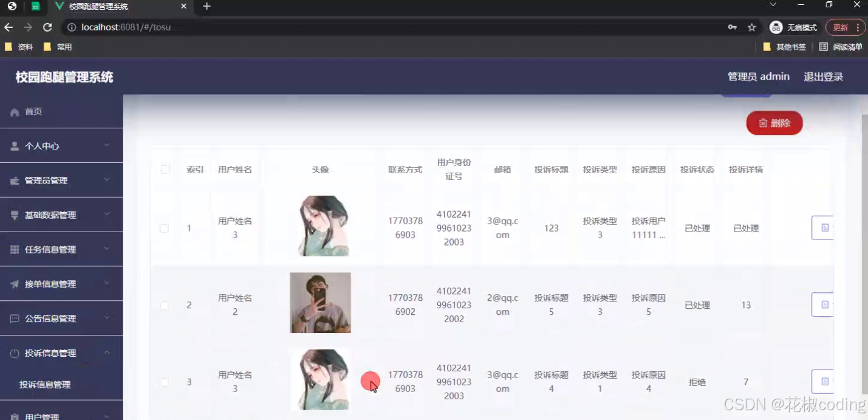Tick the checkbox for row 1
The height and width of the screenshot is (420, 868).
coord(164,229)
